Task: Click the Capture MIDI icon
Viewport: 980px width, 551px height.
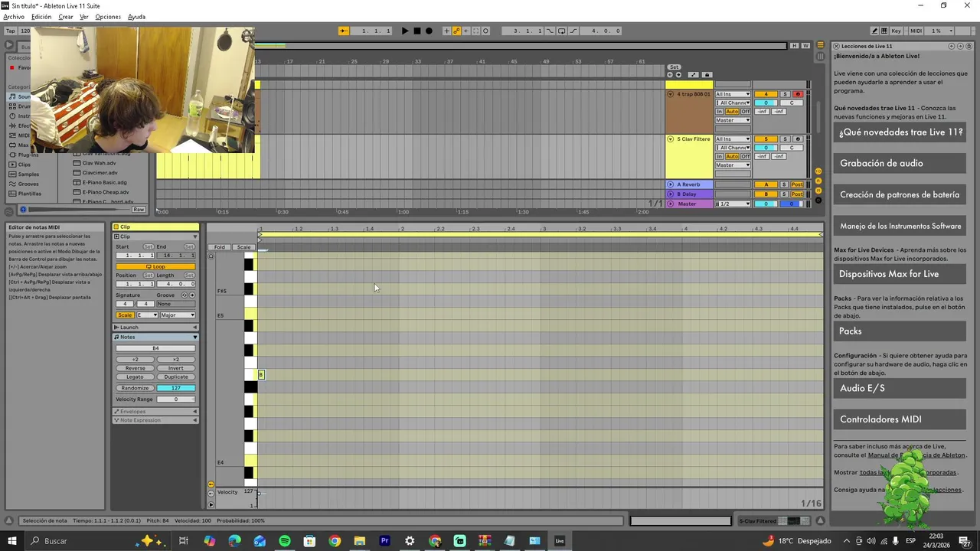Action: [x=475, y=31]
